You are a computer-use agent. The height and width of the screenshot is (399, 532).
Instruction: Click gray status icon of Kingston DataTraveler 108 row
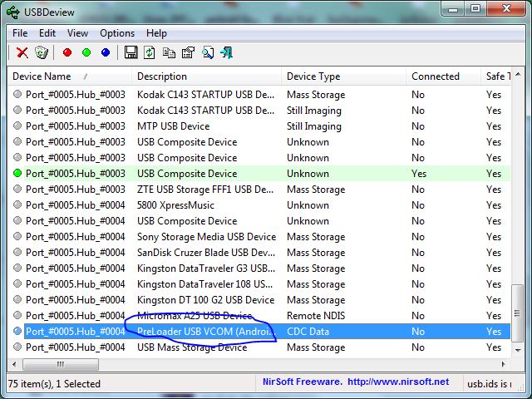click(17, 284)
